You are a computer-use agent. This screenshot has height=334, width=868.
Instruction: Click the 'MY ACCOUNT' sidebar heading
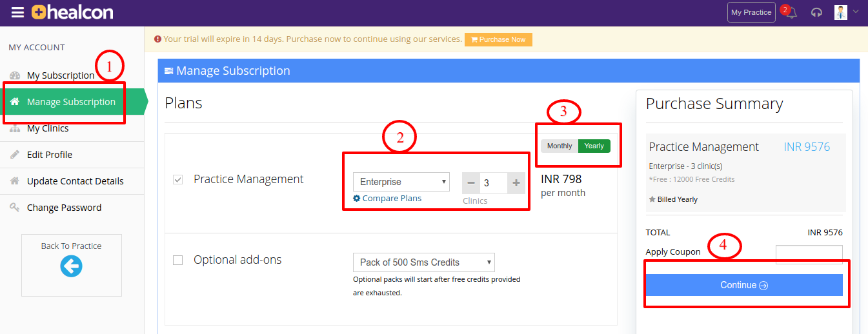coord(37,47)
